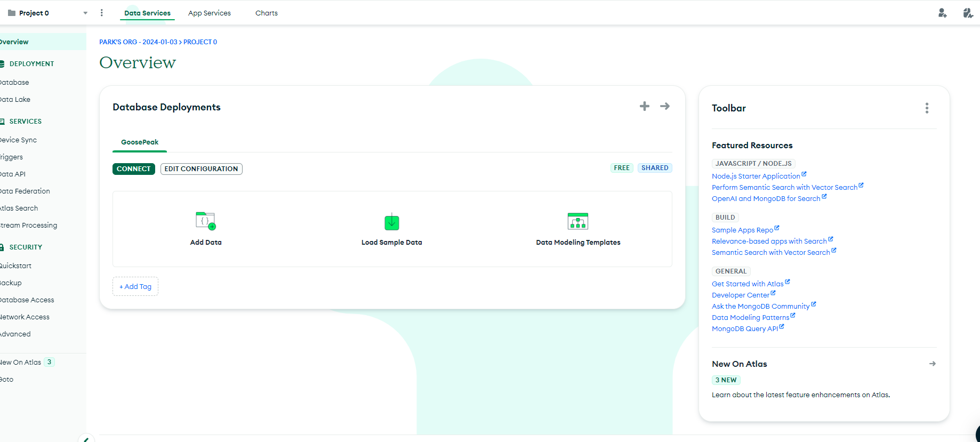Click the plus icon to add a deployment
980x442 pixels.
pyautogui.click(x=645, y=106)
